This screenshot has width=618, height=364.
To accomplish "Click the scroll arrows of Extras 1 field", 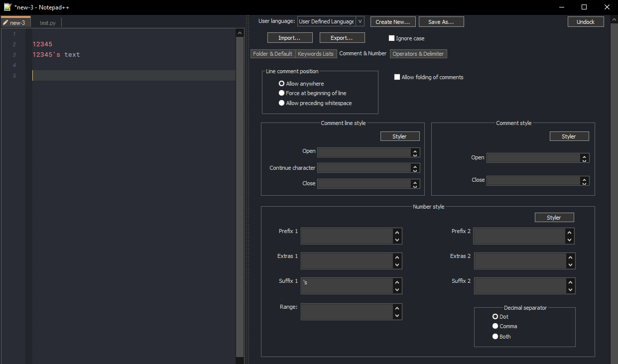I will coord(397,261).
